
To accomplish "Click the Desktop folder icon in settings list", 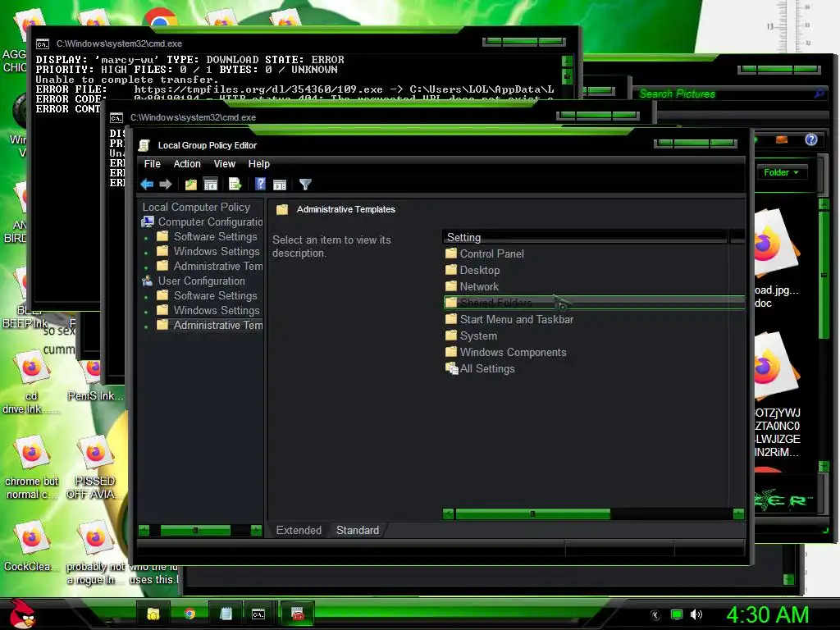I will point(451,270).
